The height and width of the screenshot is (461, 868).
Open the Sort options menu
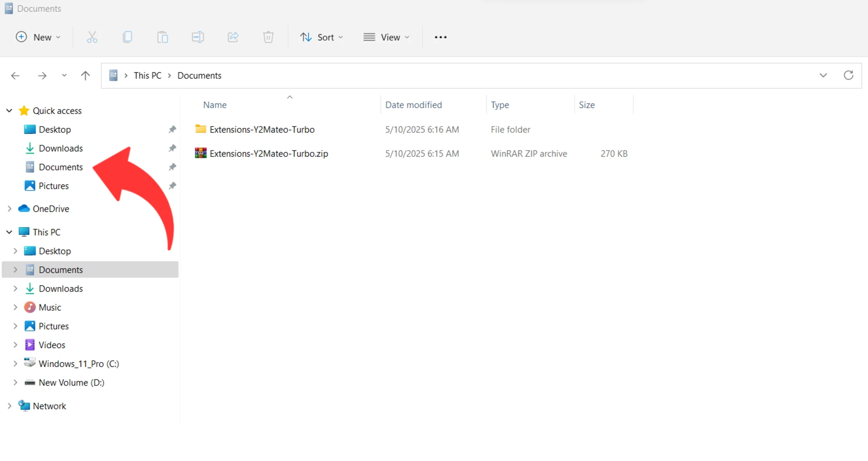[321, 37]
